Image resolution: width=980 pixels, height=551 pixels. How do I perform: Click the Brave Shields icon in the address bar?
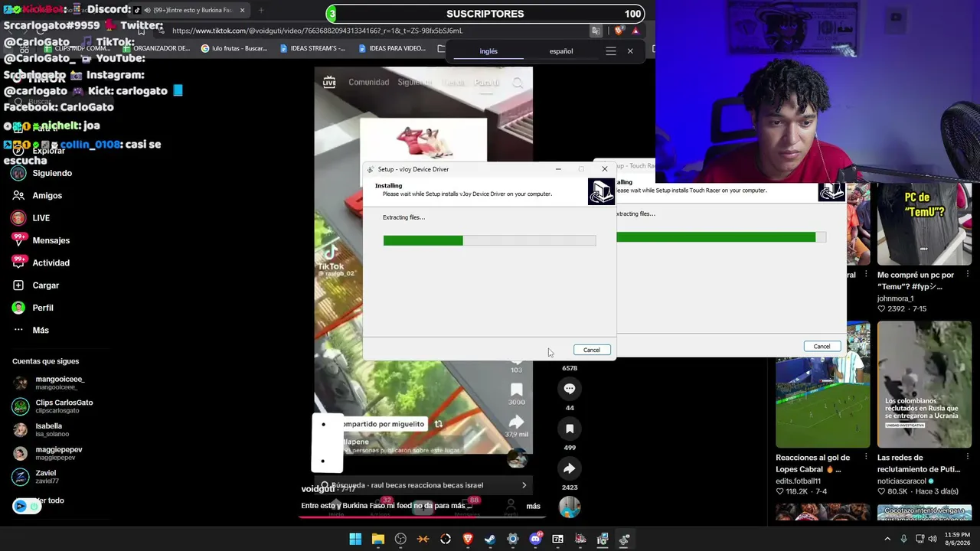(619, 31)
